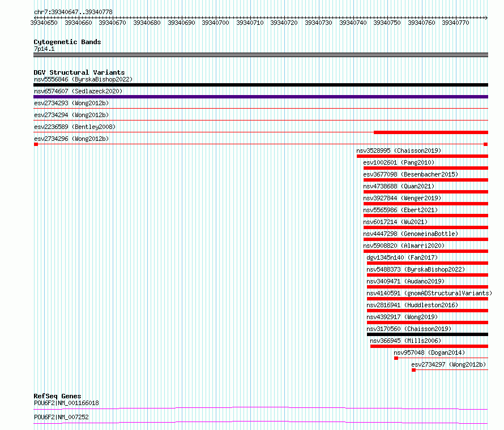Open variant nsv4447298 (GenomeinaBottle)

pos(411,234)
